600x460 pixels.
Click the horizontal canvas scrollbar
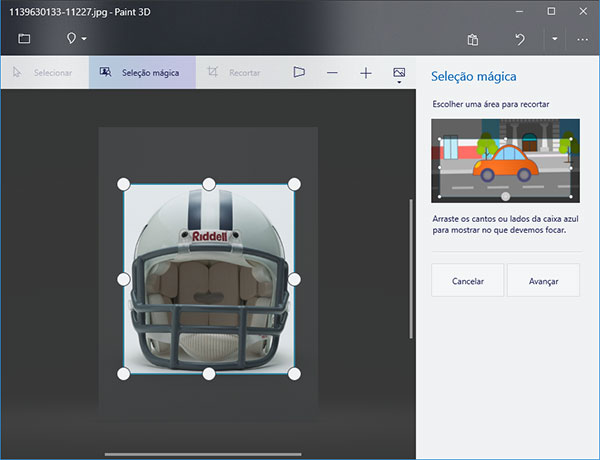203,455
